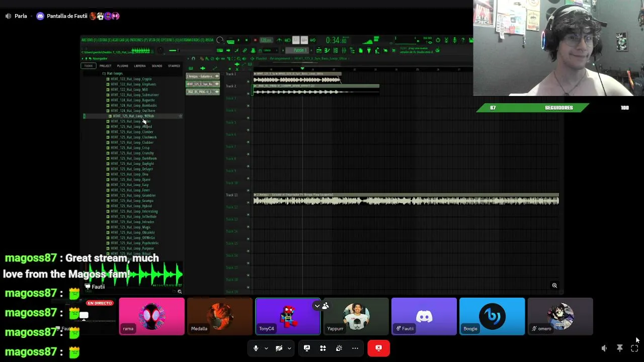Click the stop button in transport
This screenshot has height=362, width=644.
pyautogui.click(x=246, y=40)
